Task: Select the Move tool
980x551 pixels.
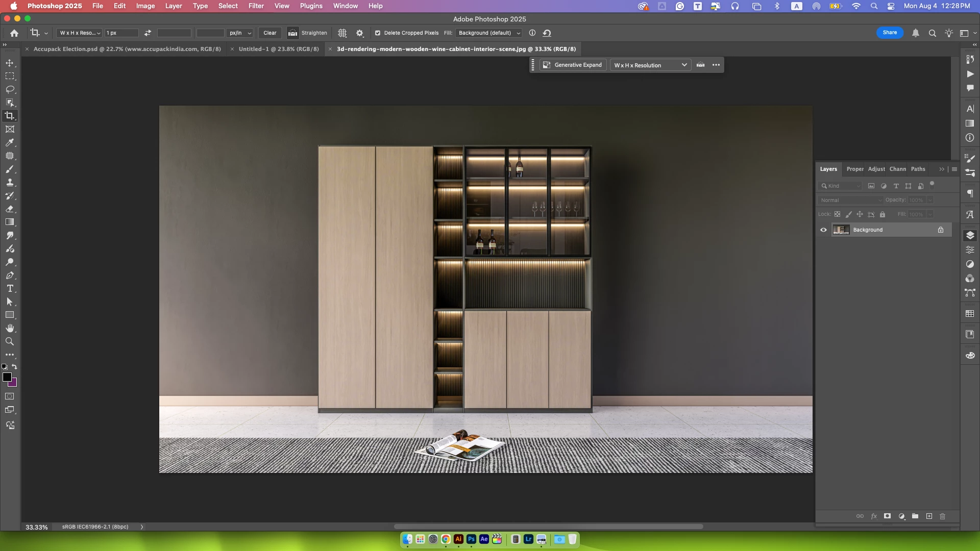Action: 10,63
